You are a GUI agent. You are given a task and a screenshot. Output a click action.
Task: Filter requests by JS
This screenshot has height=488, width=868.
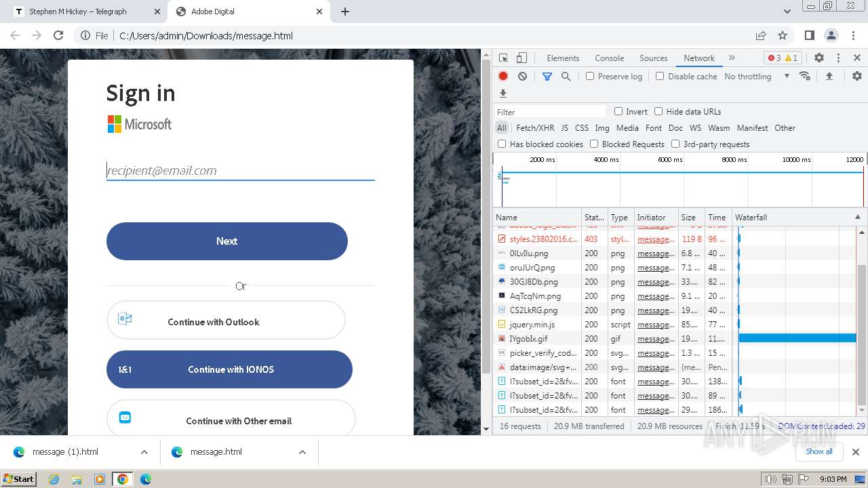(x=564, y=128)
